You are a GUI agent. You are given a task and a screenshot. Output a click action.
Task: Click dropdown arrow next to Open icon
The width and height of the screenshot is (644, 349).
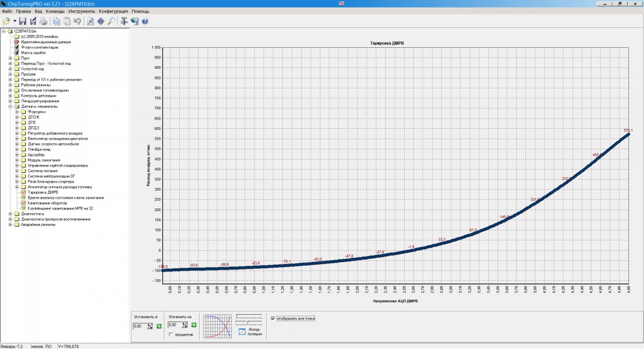click(14, 21)
